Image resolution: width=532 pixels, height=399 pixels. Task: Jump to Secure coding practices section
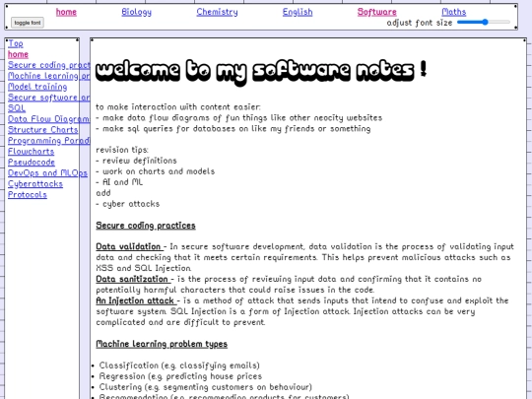(49, 65)
